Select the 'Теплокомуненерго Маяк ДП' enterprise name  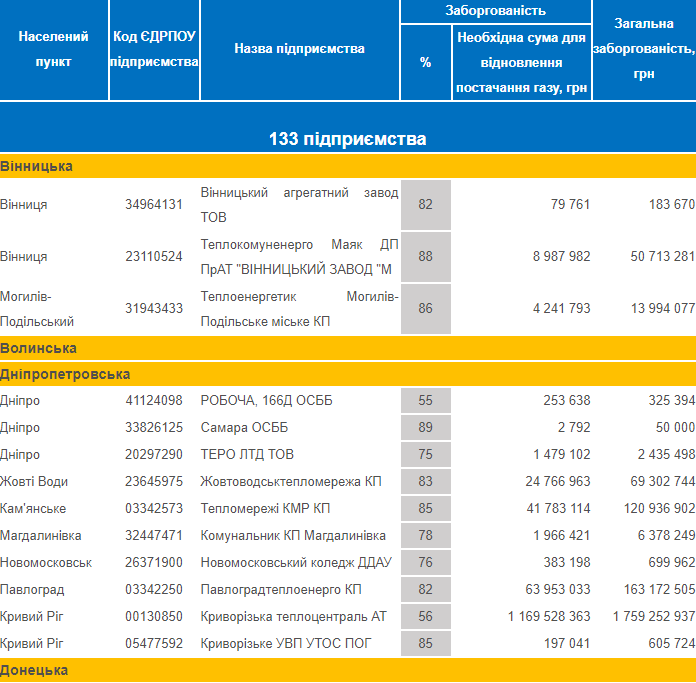[299, 244]
